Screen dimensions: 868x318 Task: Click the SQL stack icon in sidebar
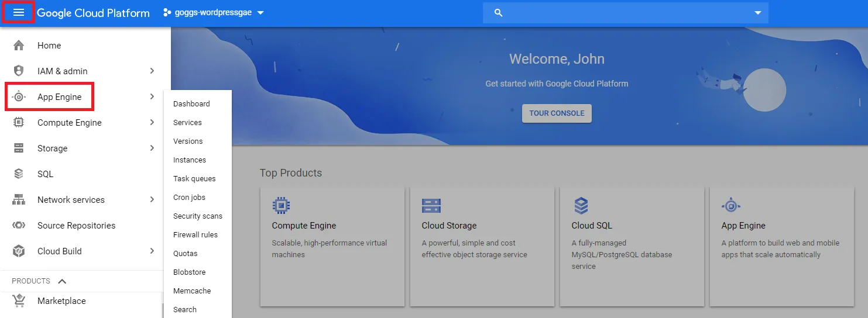(x=19, y=174)
